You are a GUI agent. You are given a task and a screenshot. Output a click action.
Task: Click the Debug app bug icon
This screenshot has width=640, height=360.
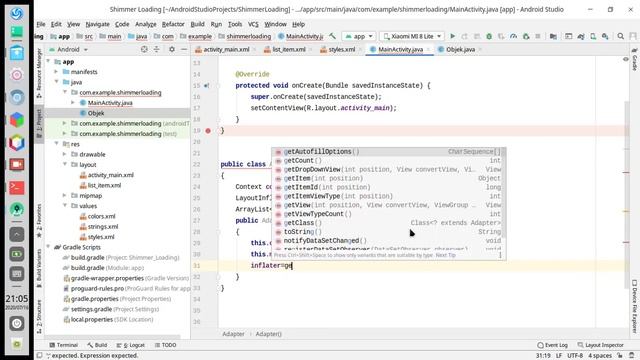(489, 36)
